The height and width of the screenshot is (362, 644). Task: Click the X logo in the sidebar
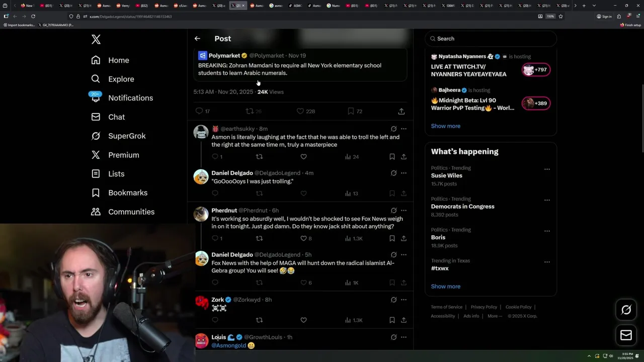click(x=96, y=39)
